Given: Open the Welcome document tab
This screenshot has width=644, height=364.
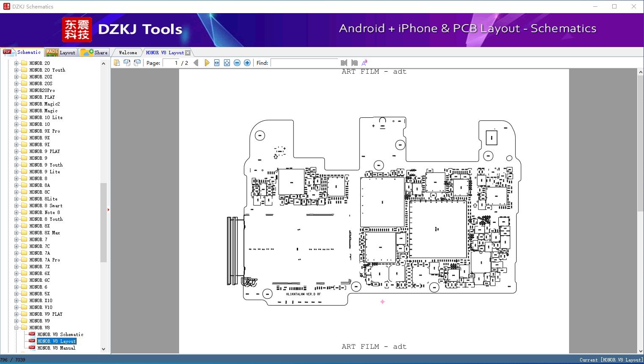Looking at the screenshot, I should click(x=128, y=53).
